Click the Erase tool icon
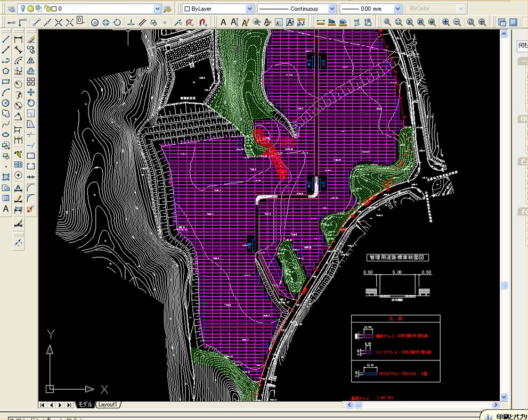The width and height of the screenshot is (528, 420). point(31,39)
